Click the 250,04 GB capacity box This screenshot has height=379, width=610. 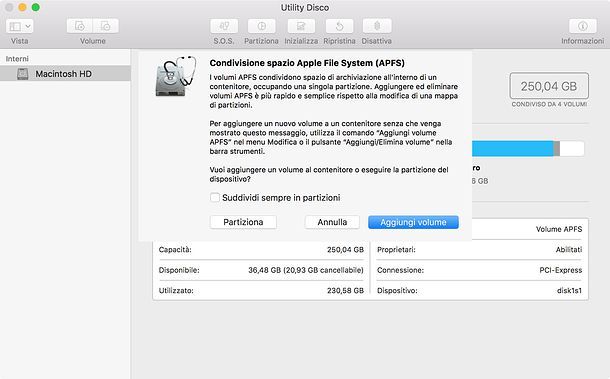pyautogui.click(x=549, y=86)
